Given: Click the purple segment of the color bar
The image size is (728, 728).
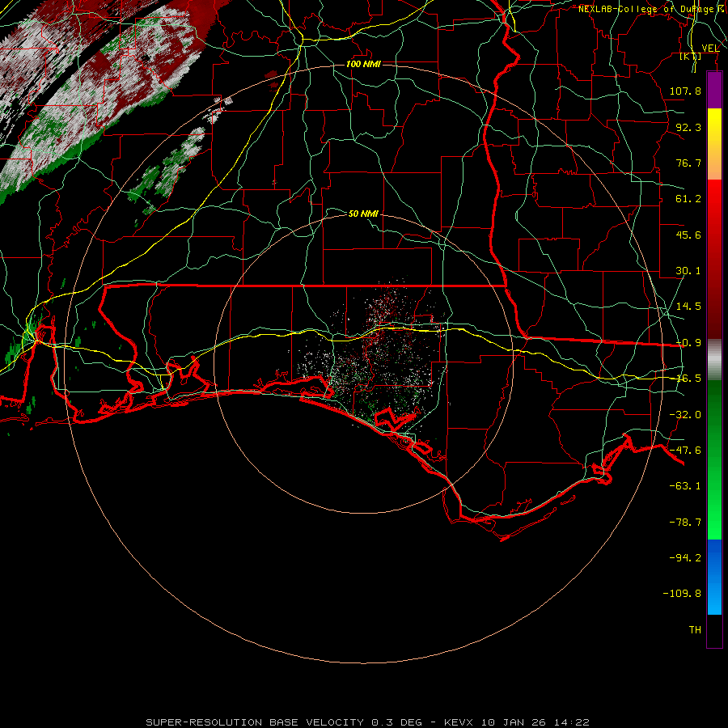Looking at the screenshot, I should [x=714, y=90].
